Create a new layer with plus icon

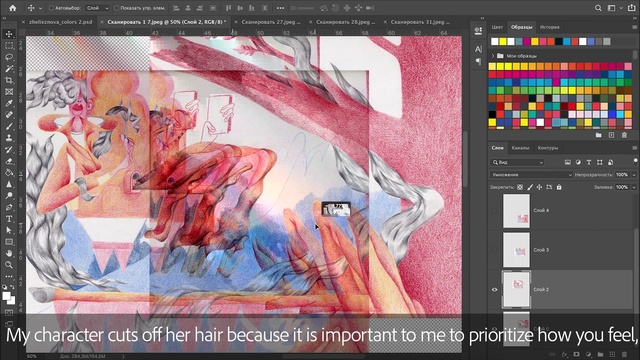(x=612, y=354)
